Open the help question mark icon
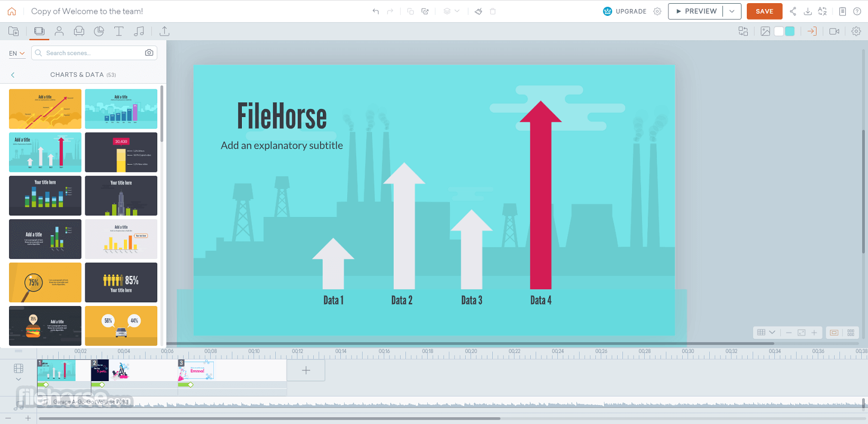Viewport: 868px width, 424px height. pyautogui.click(x=857, y=11)
